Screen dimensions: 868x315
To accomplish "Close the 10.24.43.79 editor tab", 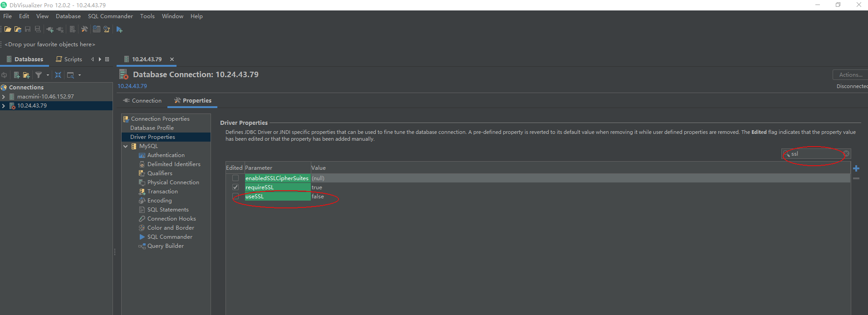I will click(172, 59).
